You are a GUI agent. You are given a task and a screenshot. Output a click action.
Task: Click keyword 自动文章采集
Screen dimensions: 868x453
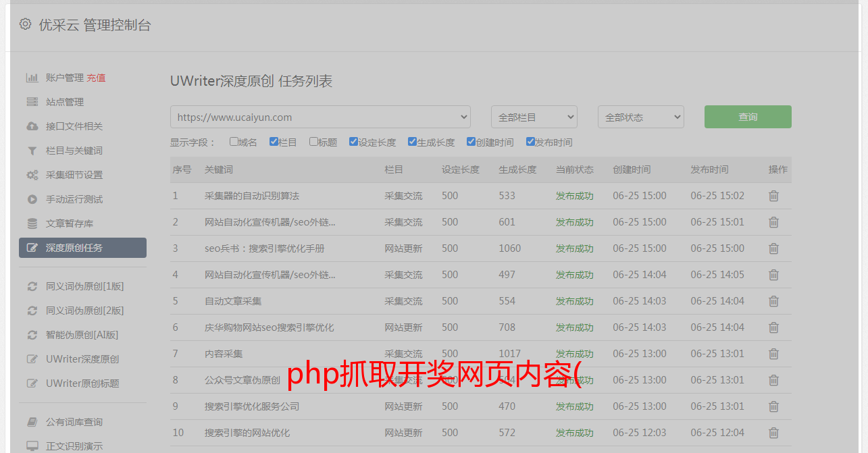point(233,301)
